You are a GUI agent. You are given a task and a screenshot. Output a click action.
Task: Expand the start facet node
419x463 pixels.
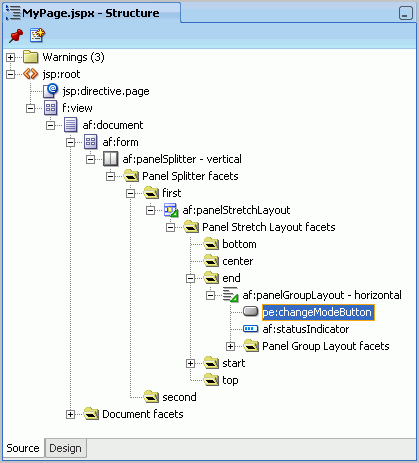click(x=190, y=363)
